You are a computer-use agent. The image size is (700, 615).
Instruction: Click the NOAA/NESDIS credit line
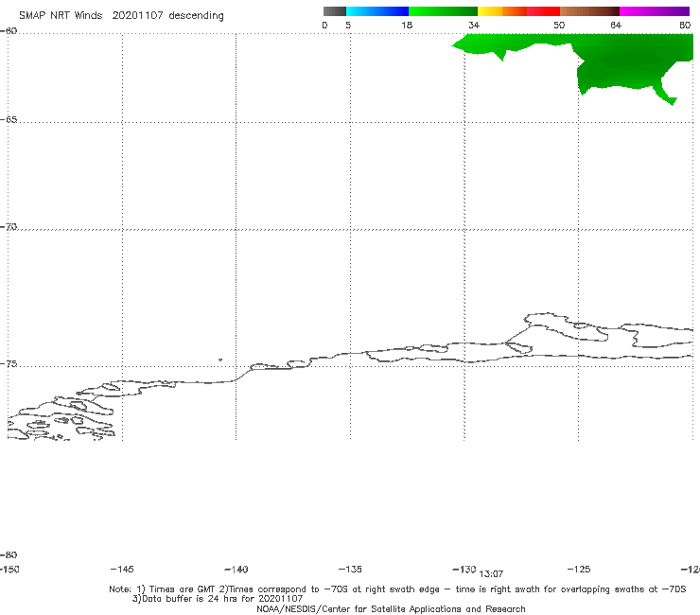click(x=391, y=608)
